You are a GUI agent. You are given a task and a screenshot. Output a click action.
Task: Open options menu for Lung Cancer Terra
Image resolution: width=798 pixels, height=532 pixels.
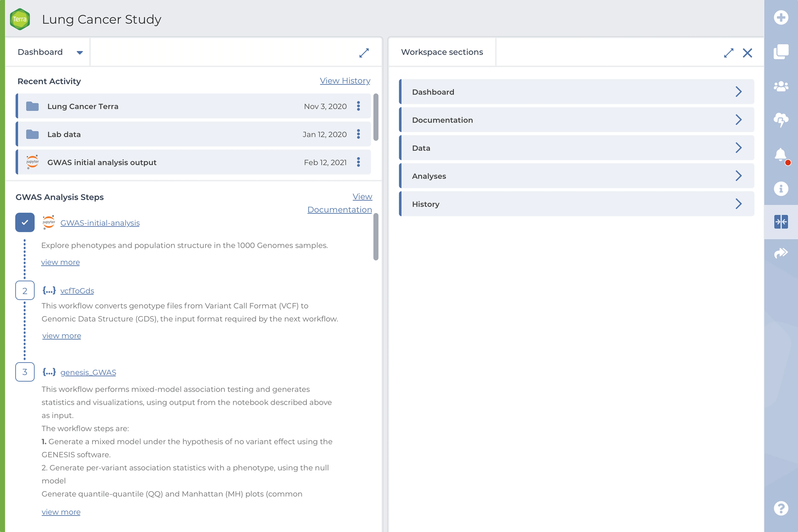(x=358, y=106)
